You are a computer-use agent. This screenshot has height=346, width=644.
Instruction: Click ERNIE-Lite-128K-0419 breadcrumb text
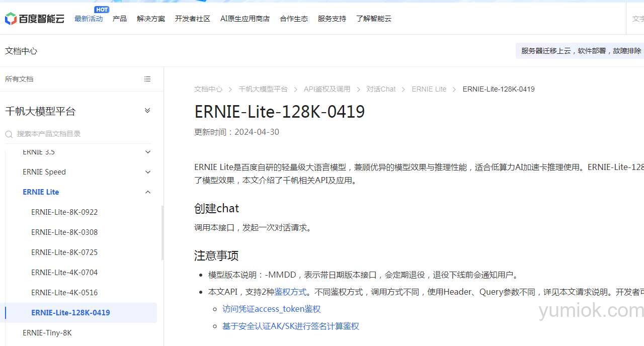click(x=499, y=89)
